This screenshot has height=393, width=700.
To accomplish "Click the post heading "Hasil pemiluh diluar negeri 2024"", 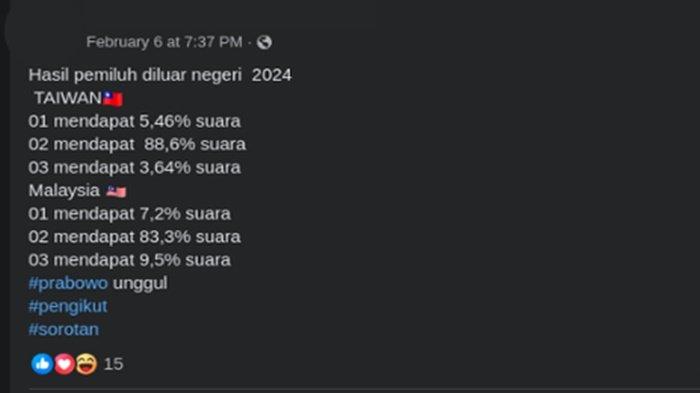I will tap(160, 75).
